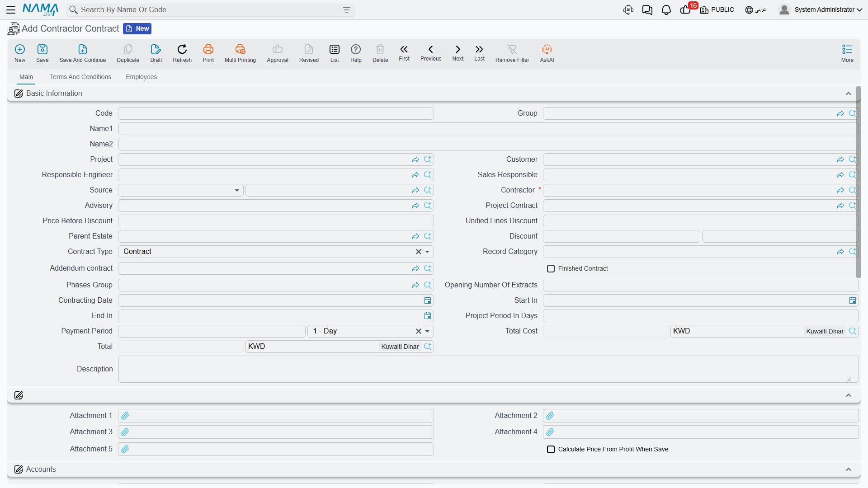The width and height of the screenshot is (868, 488).
Task: Clear the Payment Period Day selection
Action: 419,331
